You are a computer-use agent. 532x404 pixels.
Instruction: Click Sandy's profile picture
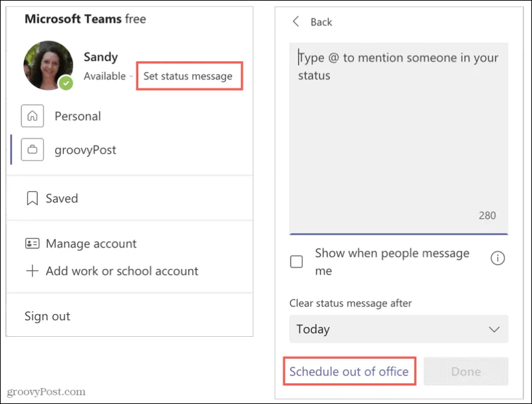(48, 65)
